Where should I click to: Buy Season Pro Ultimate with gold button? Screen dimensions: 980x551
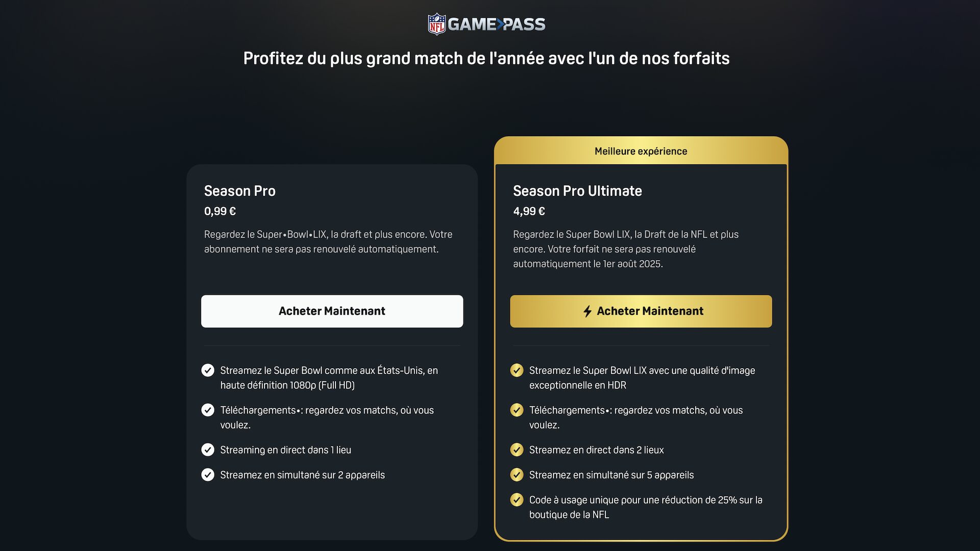pos(641,311)
